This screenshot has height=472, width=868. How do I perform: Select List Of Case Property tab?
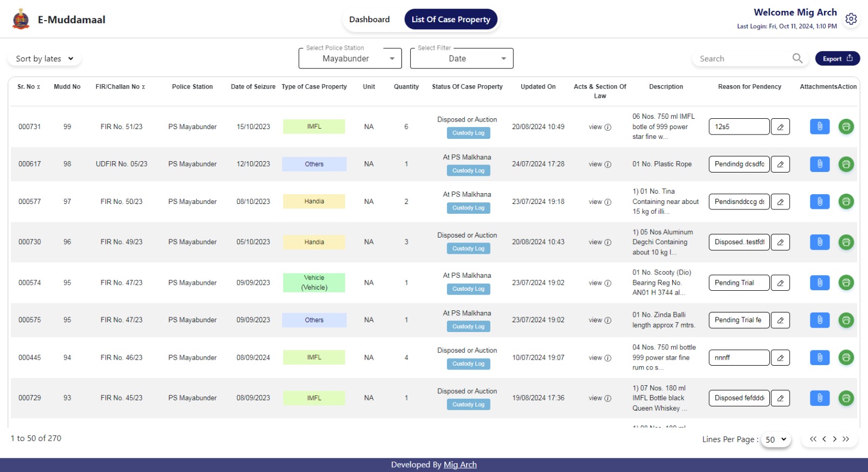[451, 20]
